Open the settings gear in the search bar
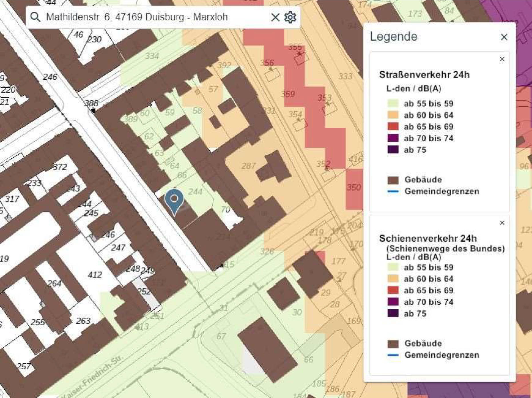 pyautogui.click(x=290, y=17)
